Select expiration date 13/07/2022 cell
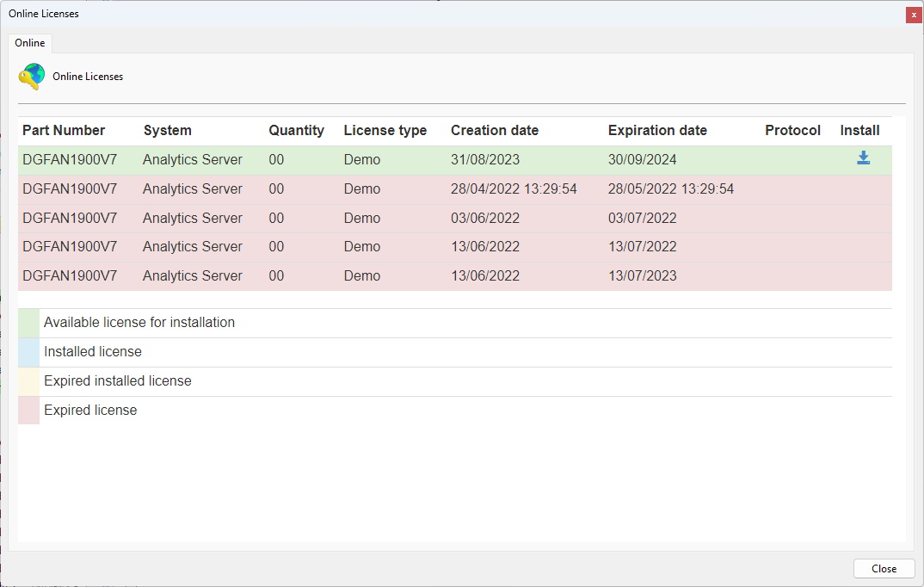The width and height of the screenshot is (924, 587). tap(643, 246)
